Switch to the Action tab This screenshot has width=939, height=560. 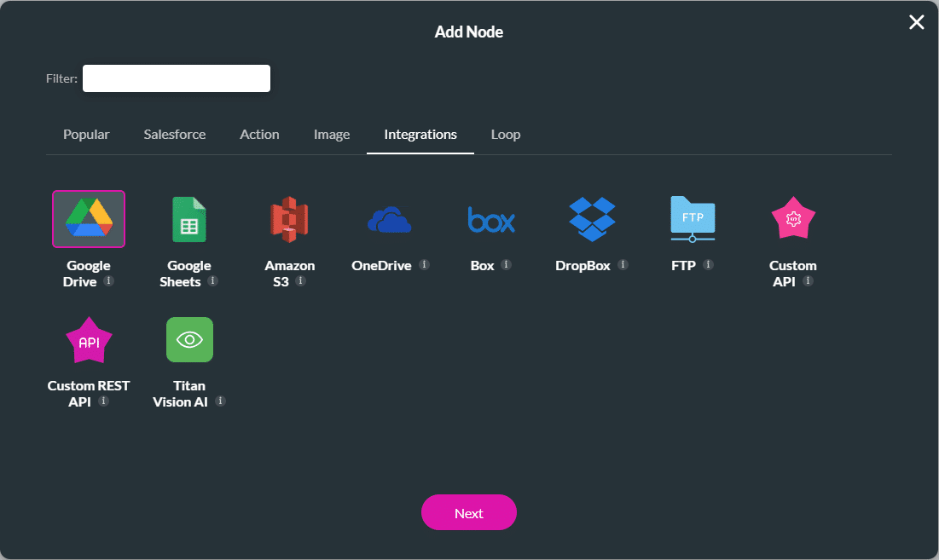point(259,134)
